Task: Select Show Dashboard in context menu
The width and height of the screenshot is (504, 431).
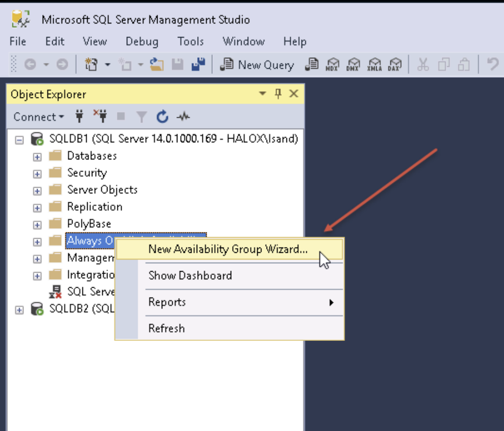Action: click(x=230, y=276)
